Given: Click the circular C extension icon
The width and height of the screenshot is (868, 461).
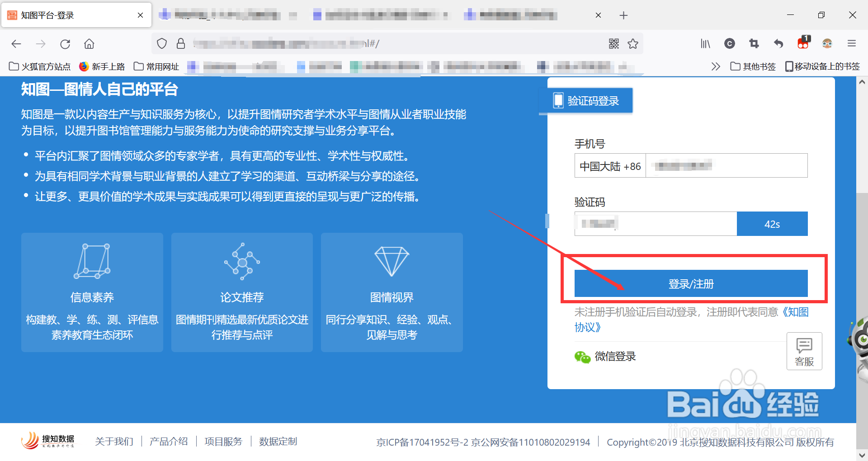Looking at the screenshot, I should coord(730,43).
